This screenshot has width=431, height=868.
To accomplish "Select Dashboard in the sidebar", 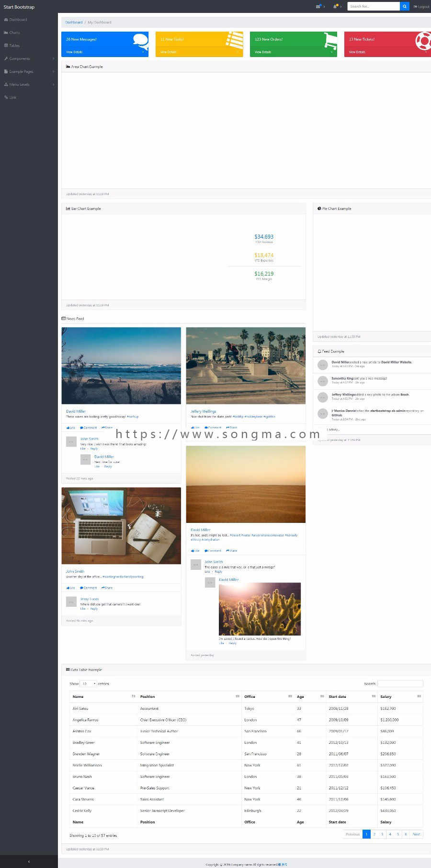I will tap(15, 20).
